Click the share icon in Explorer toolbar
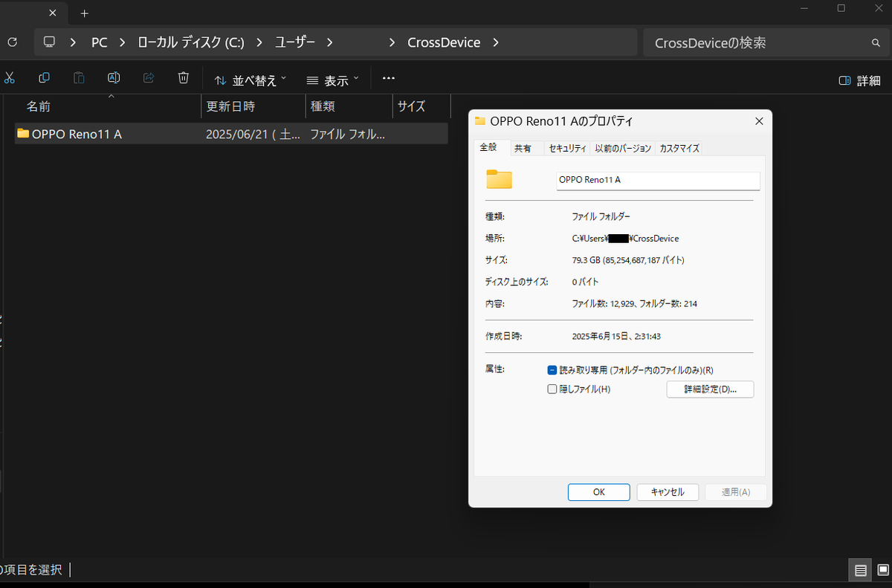The image size is (892, 588). (x=149, y=78)
